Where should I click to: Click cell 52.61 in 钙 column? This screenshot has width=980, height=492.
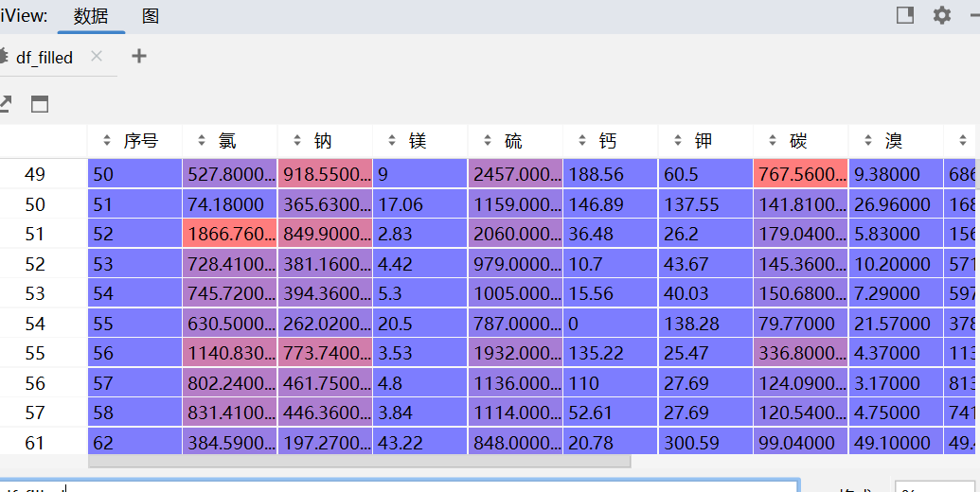pos(610,413)
